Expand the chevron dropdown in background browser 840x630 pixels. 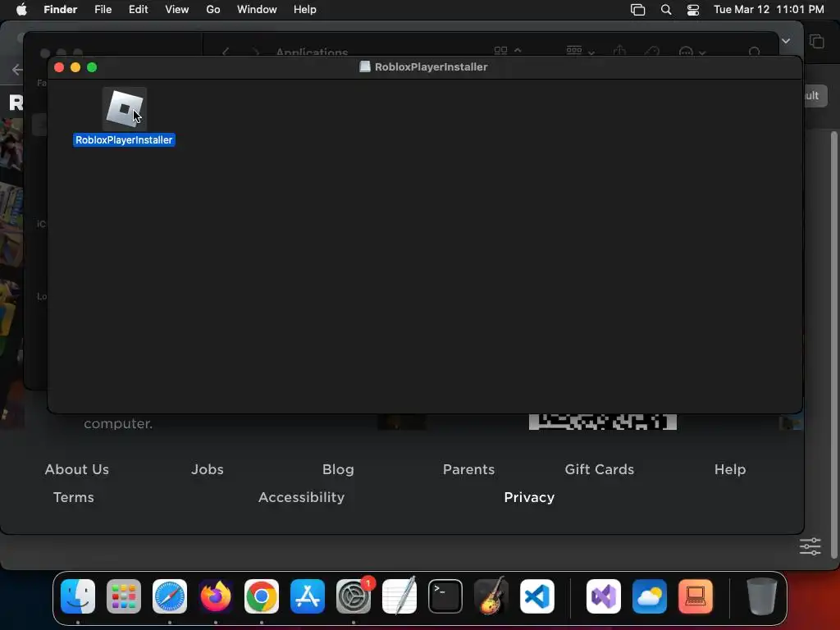[x=786, y=41]
